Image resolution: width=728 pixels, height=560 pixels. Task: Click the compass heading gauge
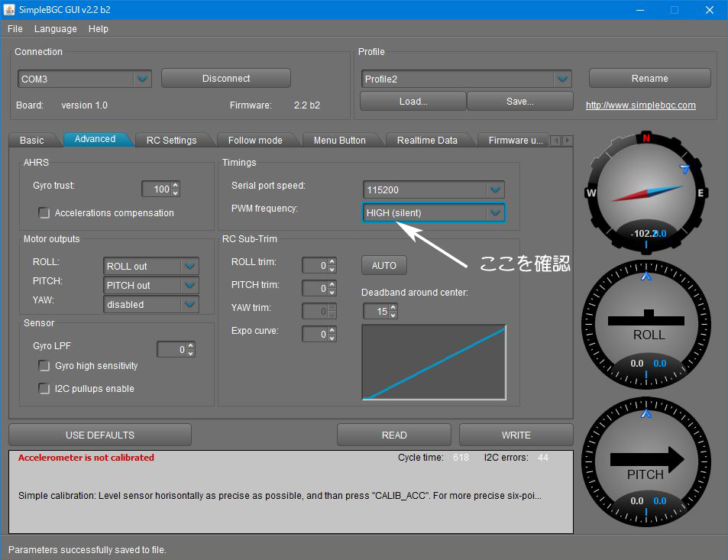(x=645, y=193)
